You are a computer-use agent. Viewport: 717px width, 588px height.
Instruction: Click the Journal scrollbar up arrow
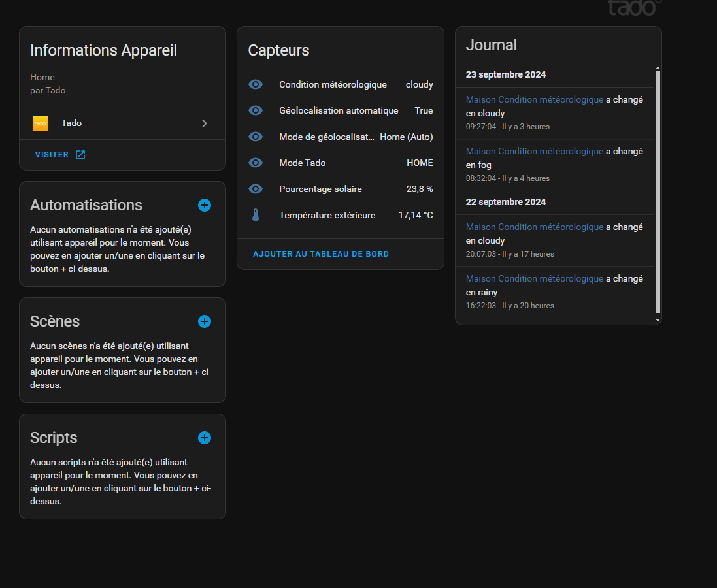point(658,68)
